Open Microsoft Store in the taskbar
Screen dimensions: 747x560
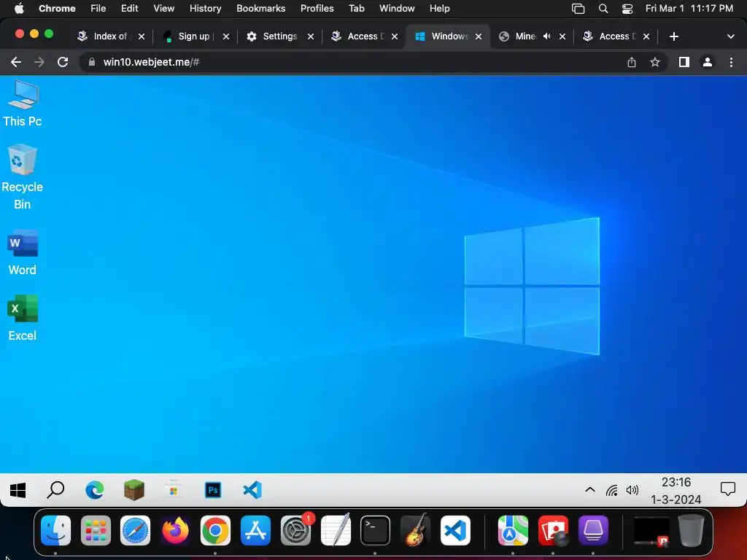[174, 490]
